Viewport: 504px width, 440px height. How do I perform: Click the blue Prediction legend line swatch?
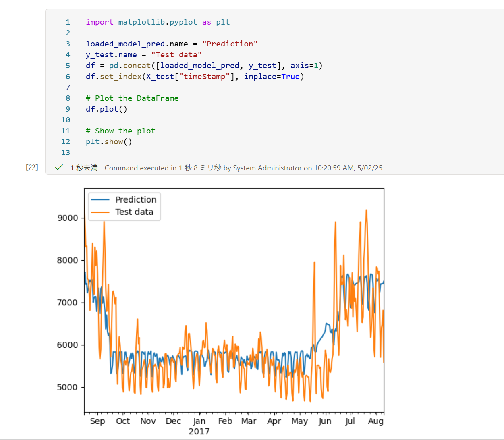point(100,200)
